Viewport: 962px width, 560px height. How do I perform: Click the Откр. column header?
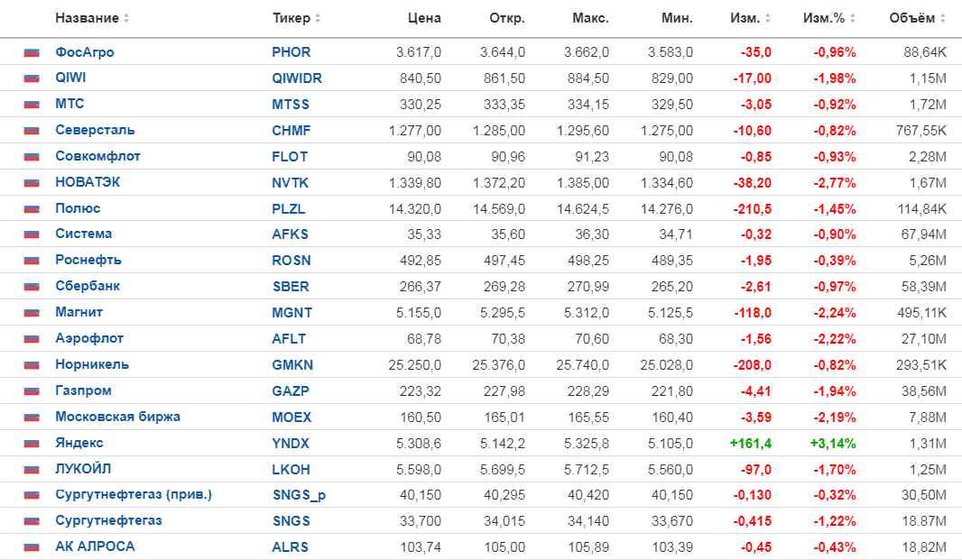click(507, 18)
